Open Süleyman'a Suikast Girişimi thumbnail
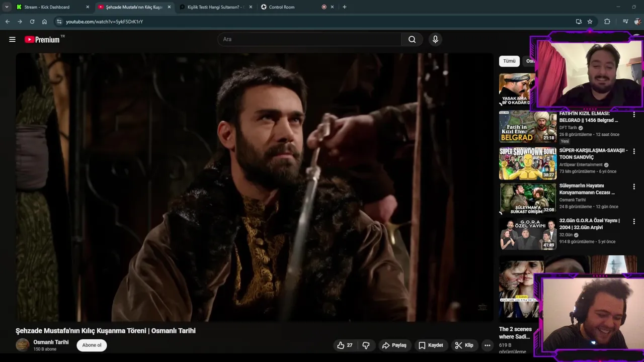 tap(527, 199)
